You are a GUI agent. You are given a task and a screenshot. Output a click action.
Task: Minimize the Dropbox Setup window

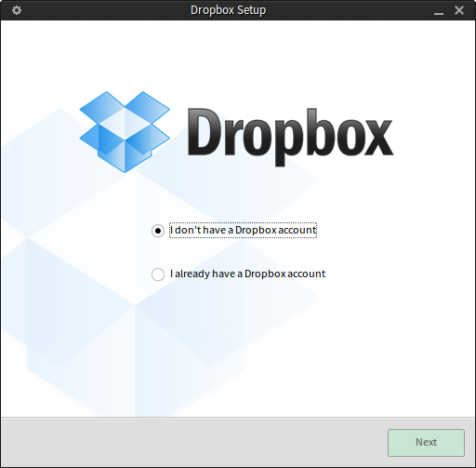click(x=439, y=11)
